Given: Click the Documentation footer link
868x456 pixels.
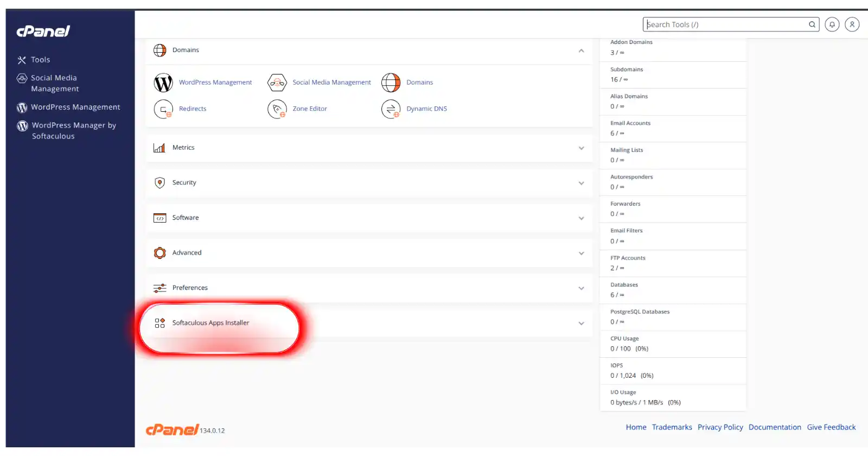Looking at the screenshot, I should tap(775, 428).
